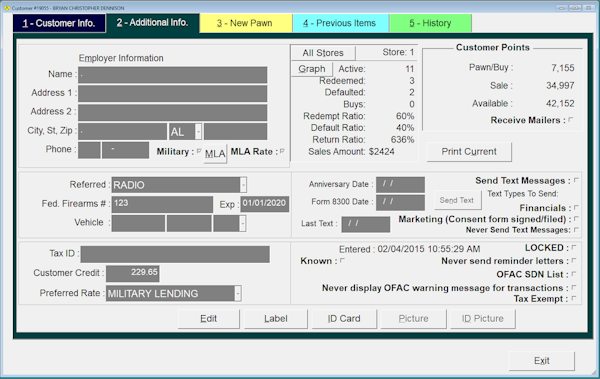Check the Known checkbox
The height and width of the screenshot is (379, 600).
[342, 261]
